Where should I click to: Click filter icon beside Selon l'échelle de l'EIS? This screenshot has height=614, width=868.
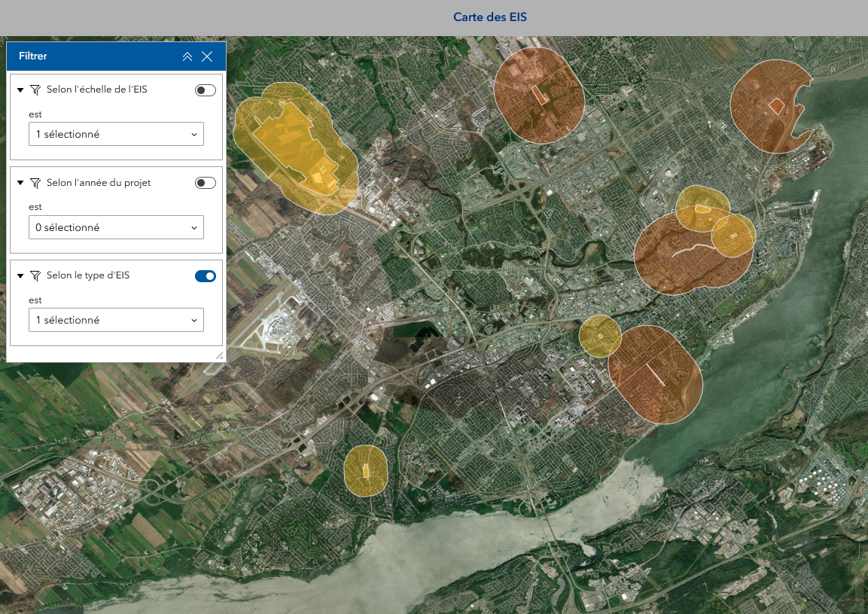click(35, 90)
